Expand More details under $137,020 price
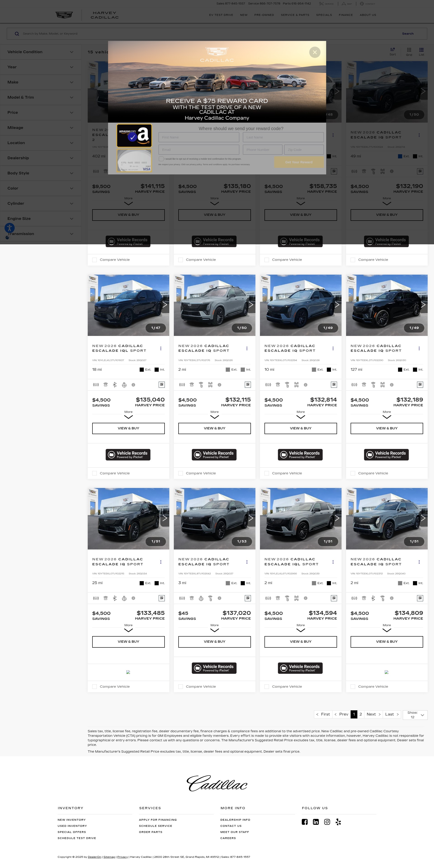Screen dimensions: 434x868 click(x=215, y=627)
